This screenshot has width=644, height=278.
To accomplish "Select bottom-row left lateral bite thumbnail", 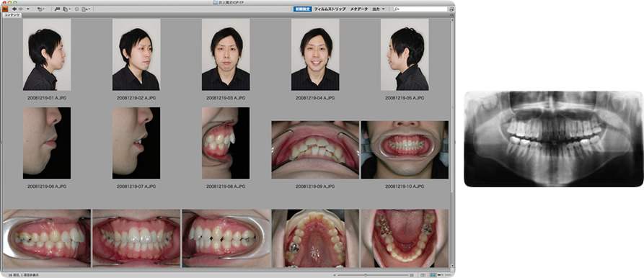I will [x=226, y=238].
